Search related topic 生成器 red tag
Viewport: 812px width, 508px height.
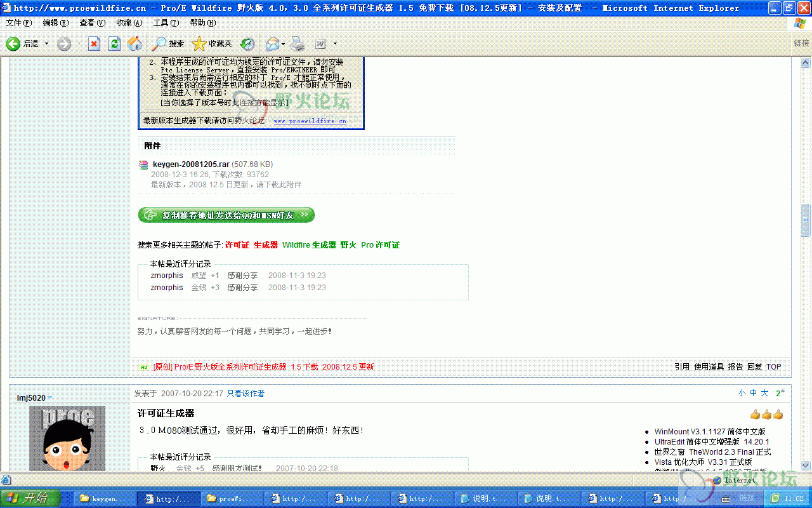pyautogui.click(x=266, y=245)
